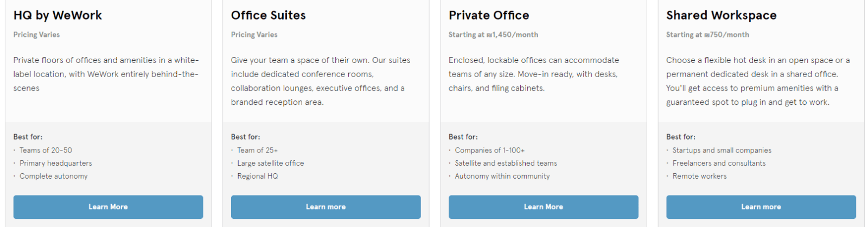Click the Companies of 1-100+ bullet

coord(489,150)
